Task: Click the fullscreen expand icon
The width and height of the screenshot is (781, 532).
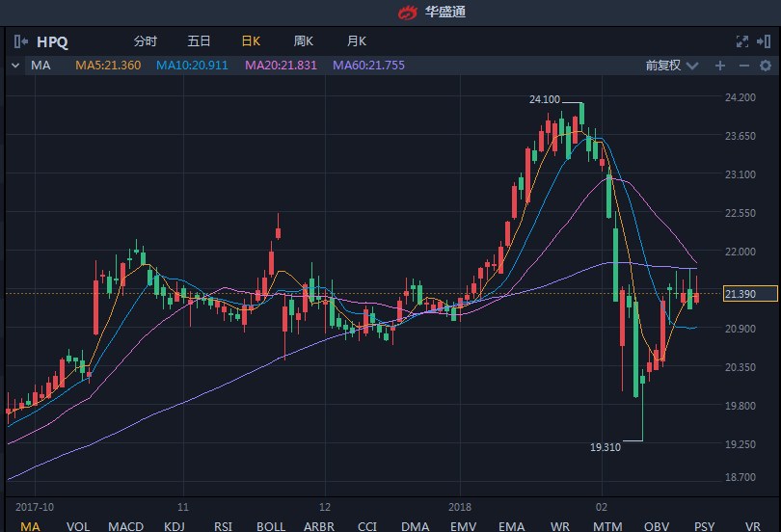Action: click(x=741, y=41)
